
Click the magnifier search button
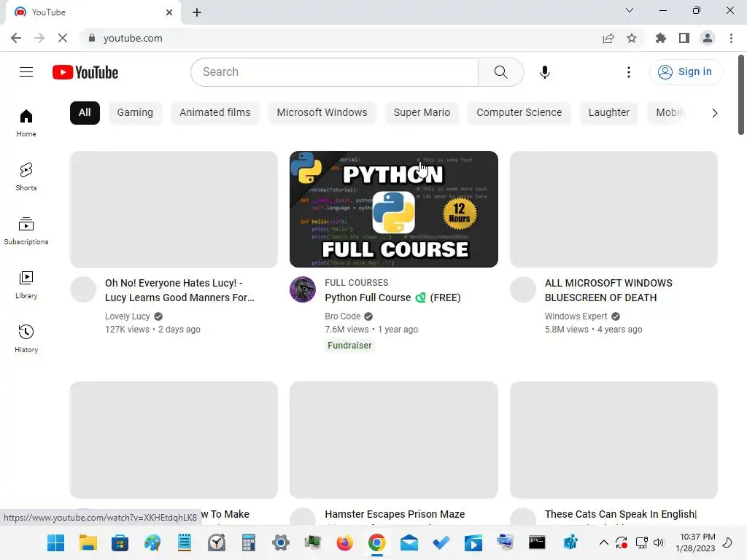coord(500,72)
